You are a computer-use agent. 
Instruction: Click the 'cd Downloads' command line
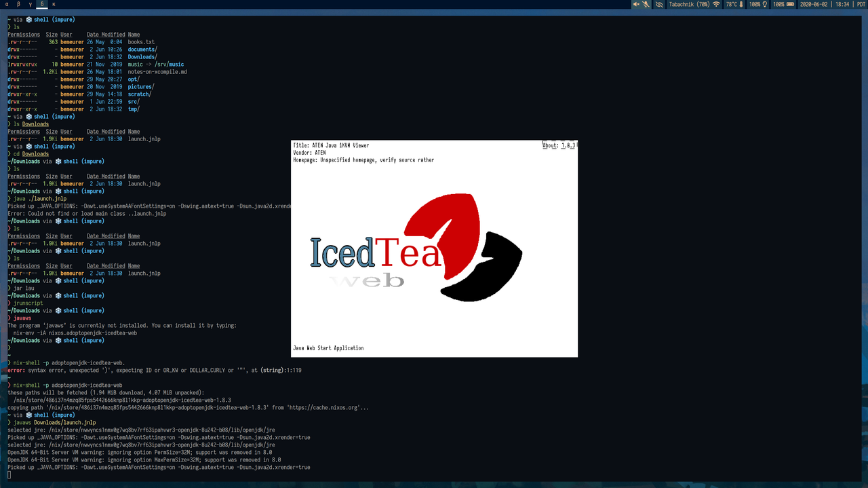click(x=31, y=154)
